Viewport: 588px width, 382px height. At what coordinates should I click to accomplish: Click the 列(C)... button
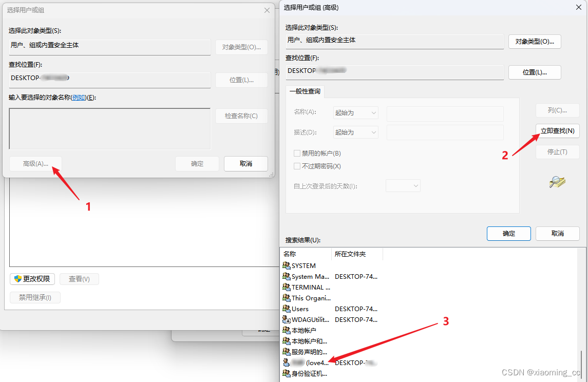tap(557, 110)
